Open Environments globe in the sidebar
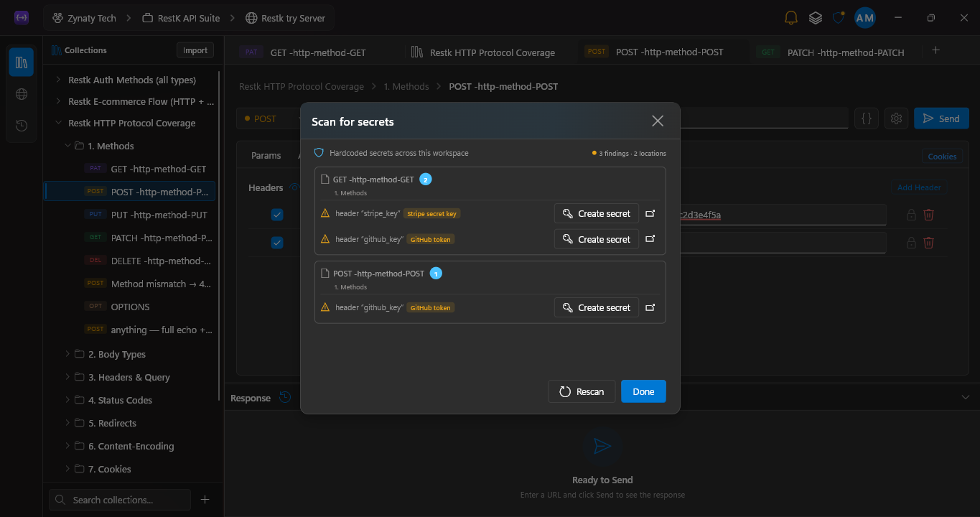Viewport: 980px width, 517px height. coord(22,94)
